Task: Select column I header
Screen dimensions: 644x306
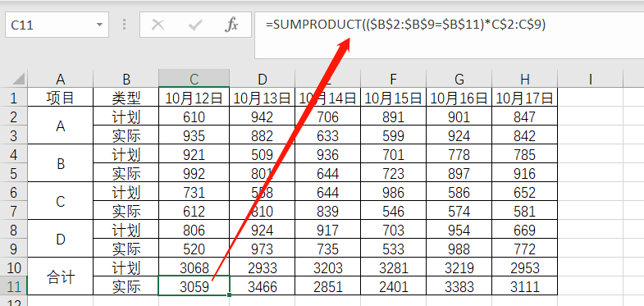Action: click(590, 79)
